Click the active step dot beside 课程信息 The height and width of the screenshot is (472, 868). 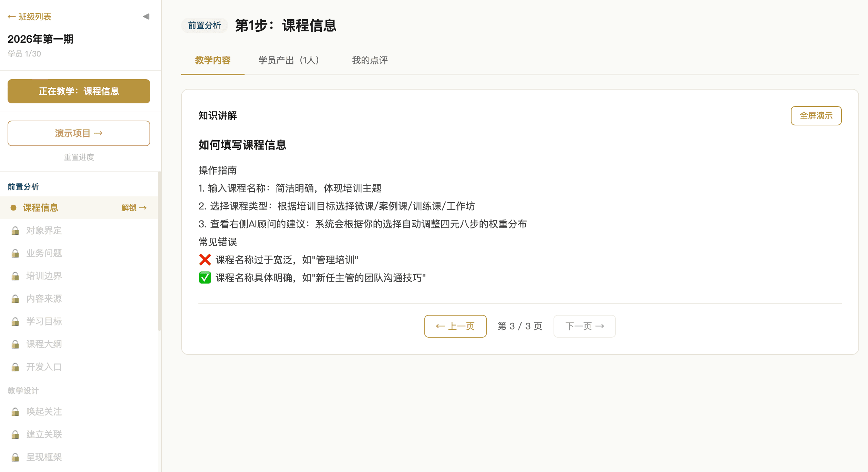(13, 208)
